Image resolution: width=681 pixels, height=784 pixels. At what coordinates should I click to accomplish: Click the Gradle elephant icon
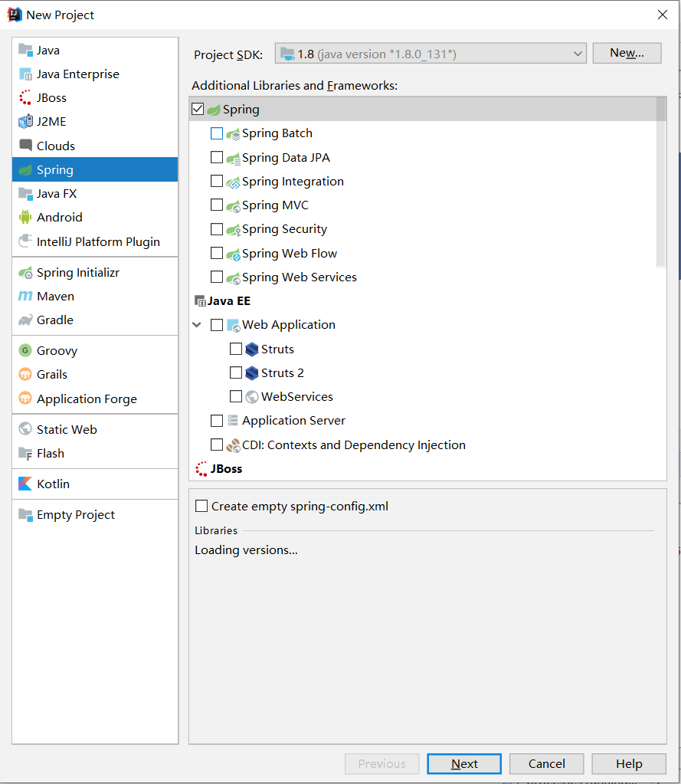(x=25, y=320)
